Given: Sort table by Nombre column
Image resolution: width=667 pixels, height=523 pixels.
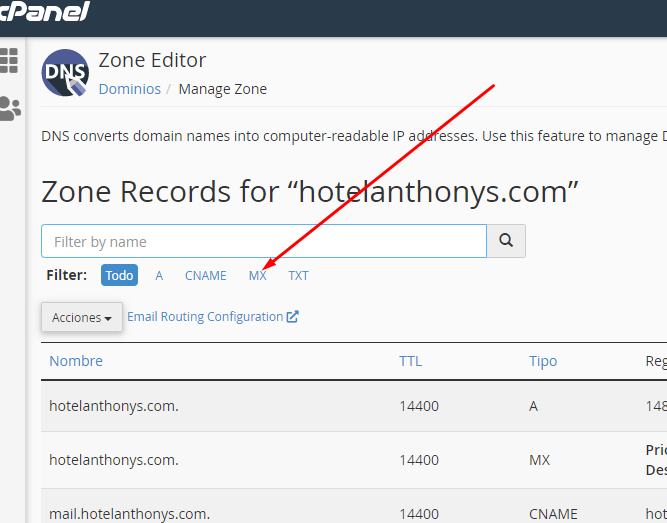Looking at the screenshot, I should (x=76, y=361).
